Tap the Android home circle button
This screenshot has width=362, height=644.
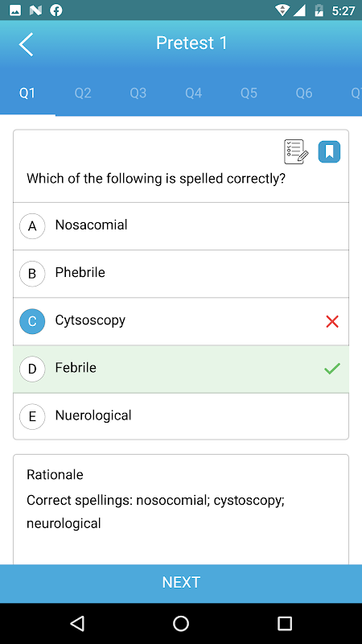point(181,623)
